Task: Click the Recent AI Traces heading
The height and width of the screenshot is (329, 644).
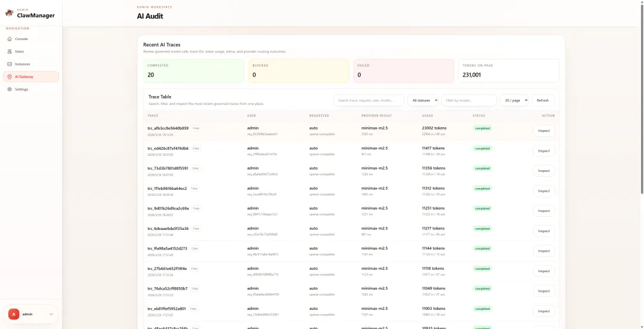Action: tap(162, 45)
